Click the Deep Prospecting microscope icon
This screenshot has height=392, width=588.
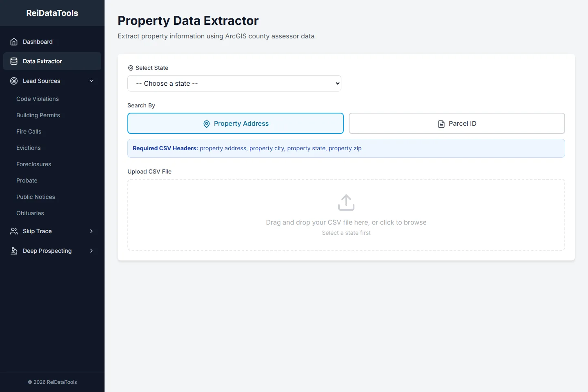click(x=14, y=251)
